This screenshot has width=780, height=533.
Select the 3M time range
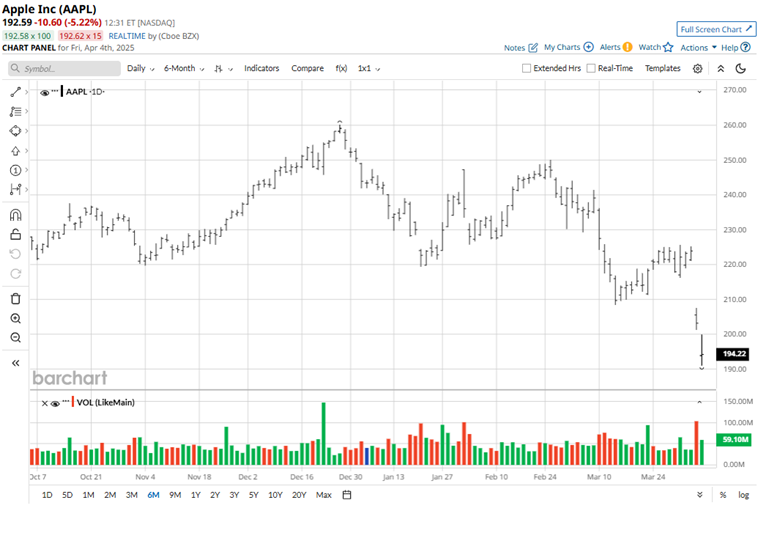point(131,495)
